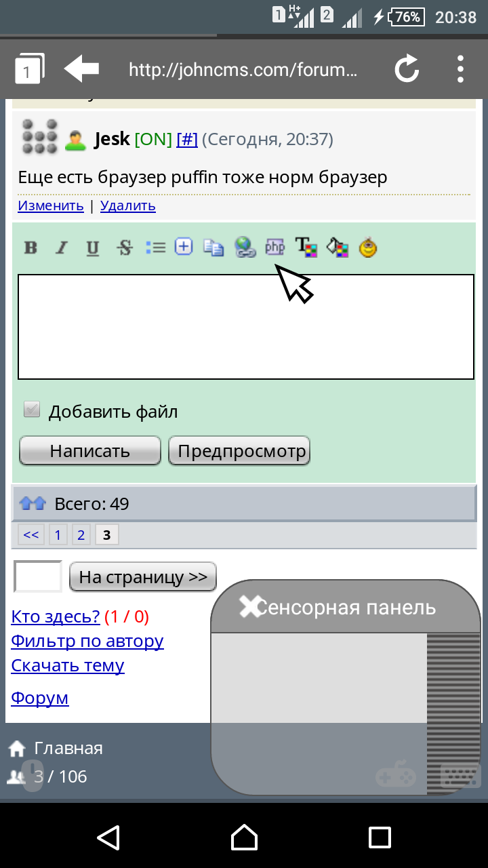Open Главная in the footer
This screenshot has height=868, width=488.
pos(68,749)
